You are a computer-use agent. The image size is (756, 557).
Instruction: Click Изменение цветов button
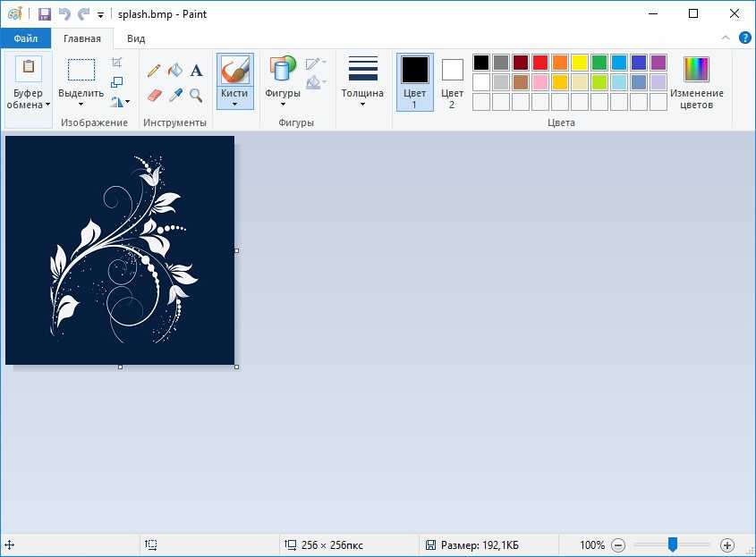tap(696, 81)
